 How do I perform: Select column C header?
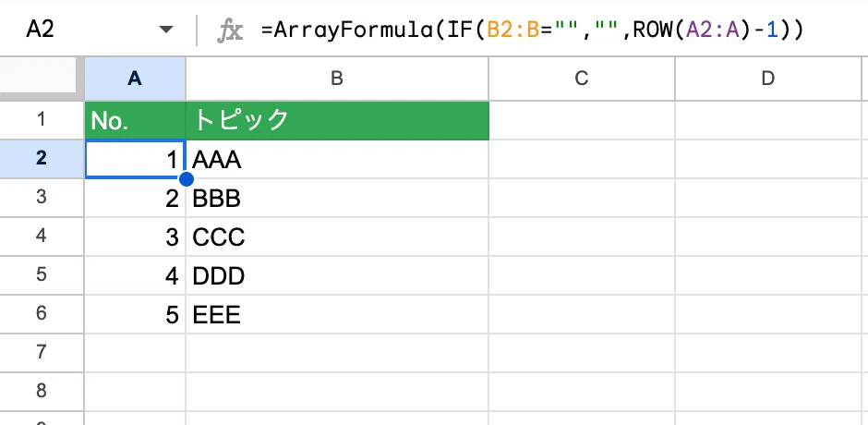coord(581,79)
